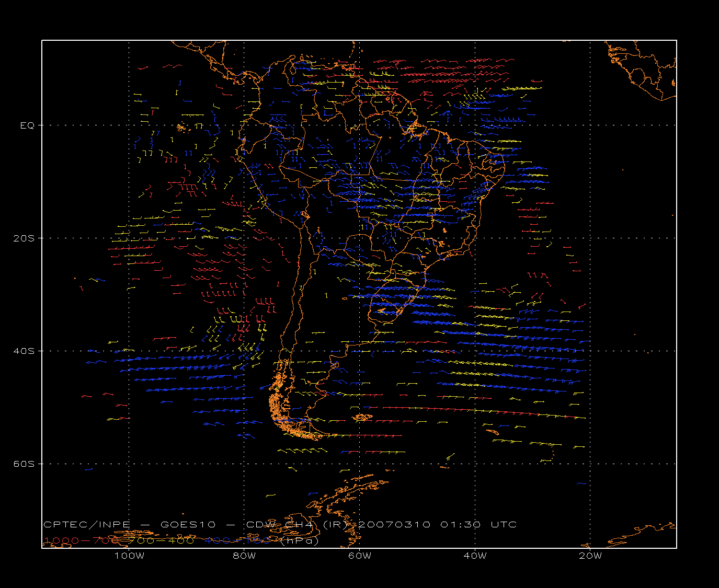Click the 100W longitude label
The height and width of the screenshot is (588, 719).
coord(129,556)
